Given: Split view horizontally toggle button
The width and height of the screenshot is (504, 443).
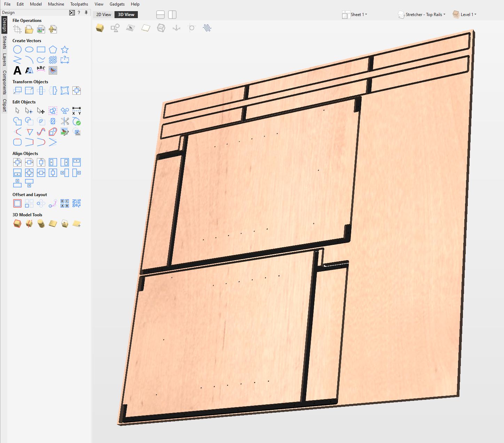Looking at the screenshot, I should (x=160, y=15).
